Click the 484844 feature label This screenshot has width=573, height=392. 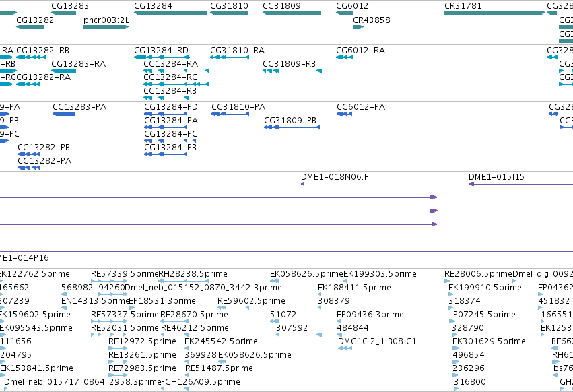click(353, 328)
